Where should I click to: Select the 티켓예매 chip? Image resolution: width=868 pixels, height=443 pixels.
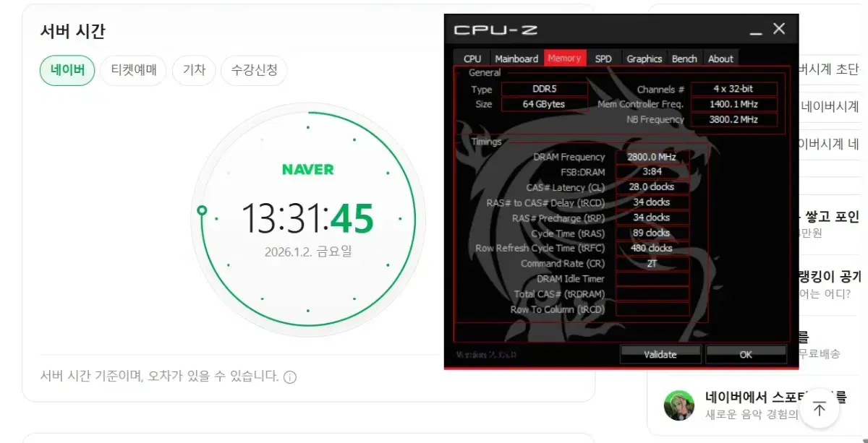coord(133,71)
